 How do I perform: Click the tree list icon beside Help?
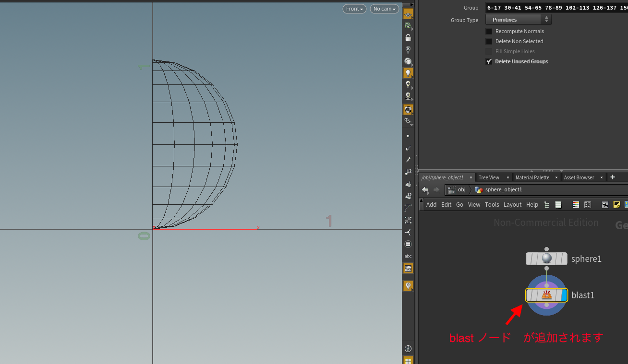[x=547, y=205]
